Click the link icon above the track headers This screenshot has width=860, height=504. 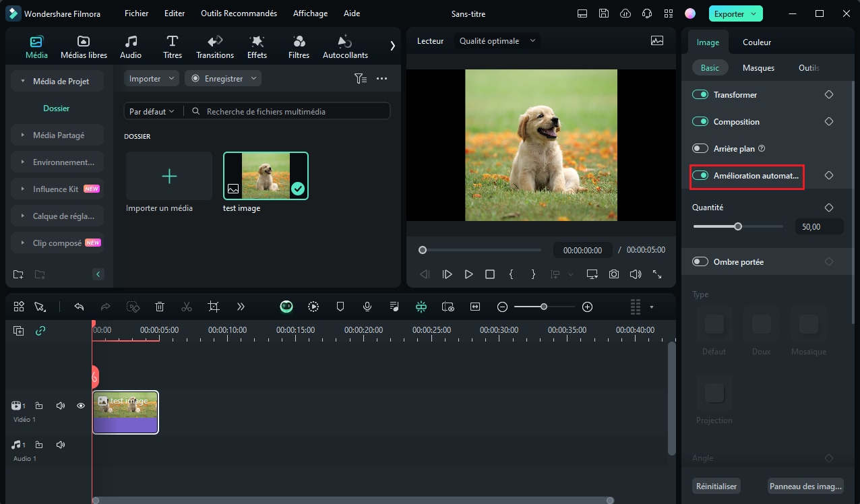[x=40, y=331]
